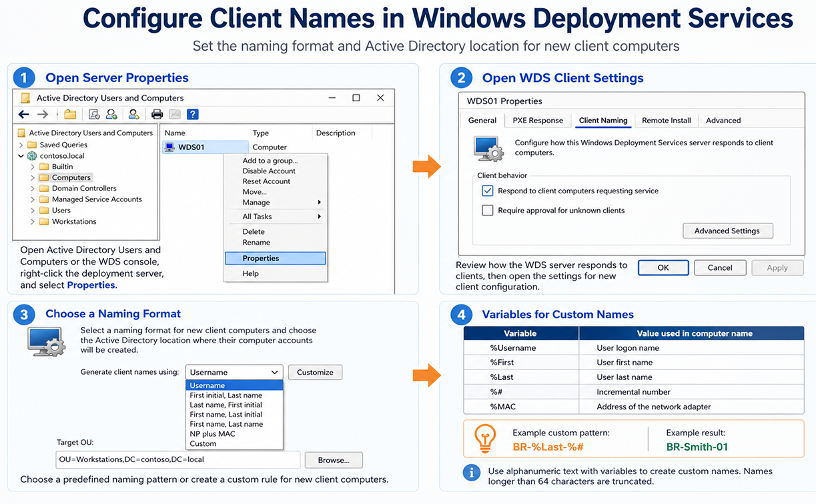Image resolution: width=816 pixels, height=504 pixels.
Task: Open Help via the blue question mark icon
Action: coord(192,114)
